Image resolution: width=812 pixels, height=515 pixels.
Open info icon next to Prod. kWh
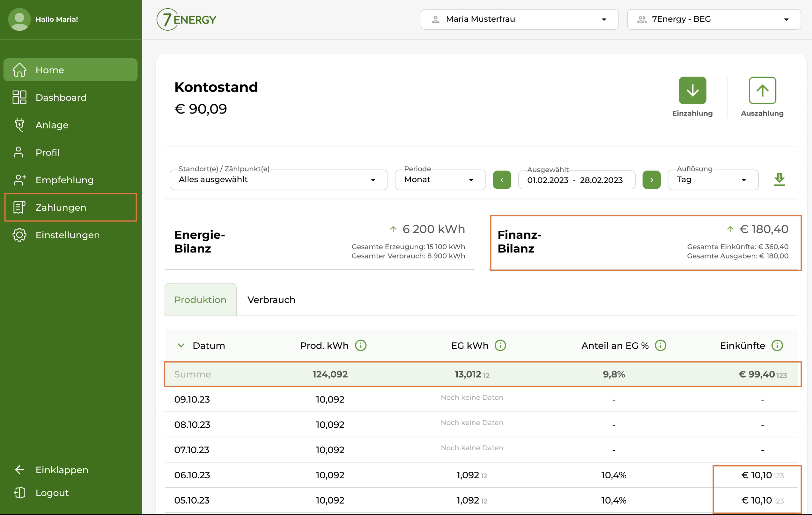coord(360,345)
